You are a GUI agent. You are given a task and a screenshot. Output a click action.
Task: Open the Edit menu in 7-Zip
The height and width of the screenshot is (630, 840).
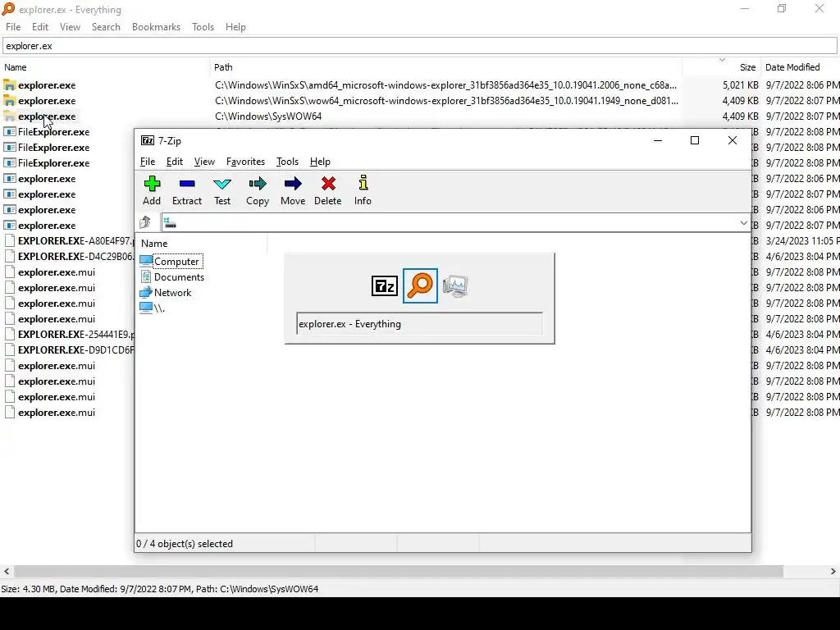175,162
